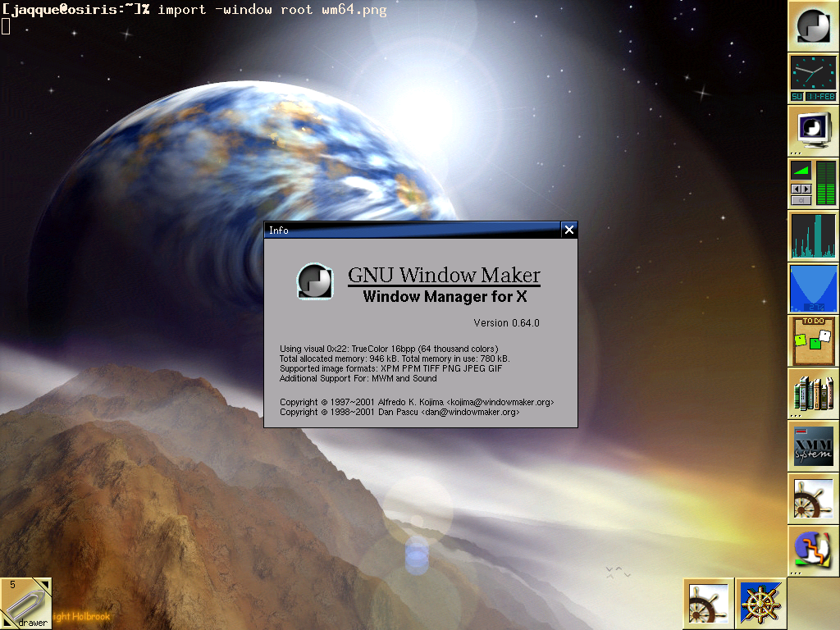Viewport: 840px width, 630px height.
Task: Click the 'Using visual 0x22' line
Action: point(389,349)
